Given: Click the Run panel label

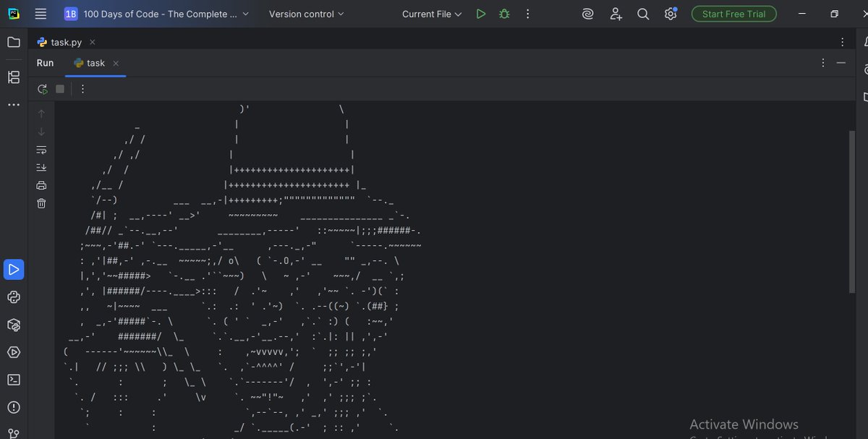Looking at the screenshot, I should (x=45, y=63).
